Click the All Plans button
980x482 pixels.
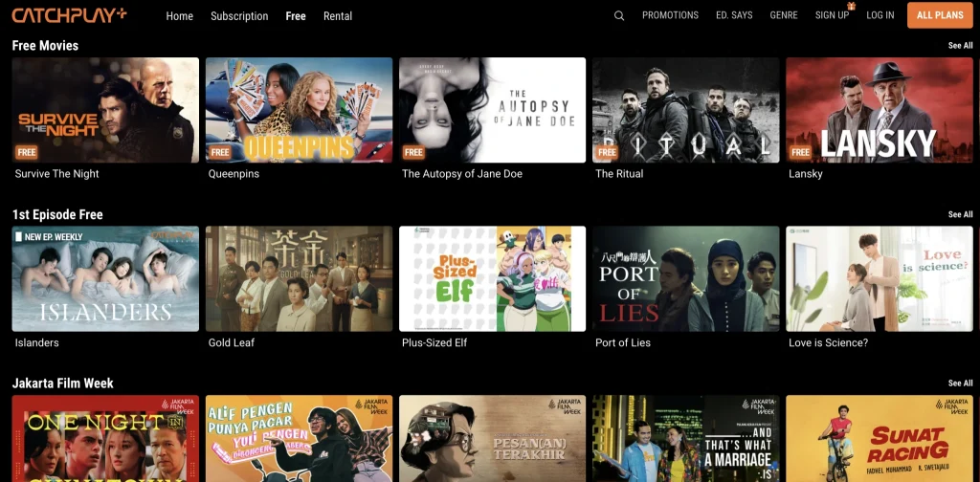click(x=940, y=15)
